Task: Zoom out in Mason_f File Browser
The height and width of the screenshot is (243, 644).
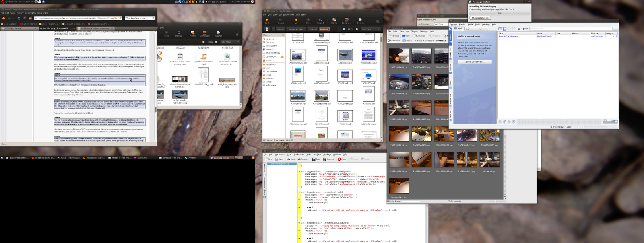Action: [x=345, y=29]
